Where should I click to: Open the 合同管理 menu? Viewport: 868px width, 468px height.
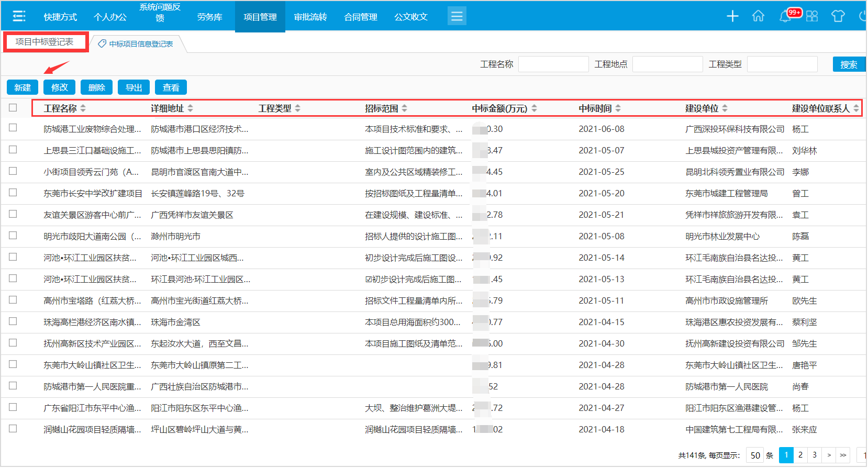click(x=361, y=17)
